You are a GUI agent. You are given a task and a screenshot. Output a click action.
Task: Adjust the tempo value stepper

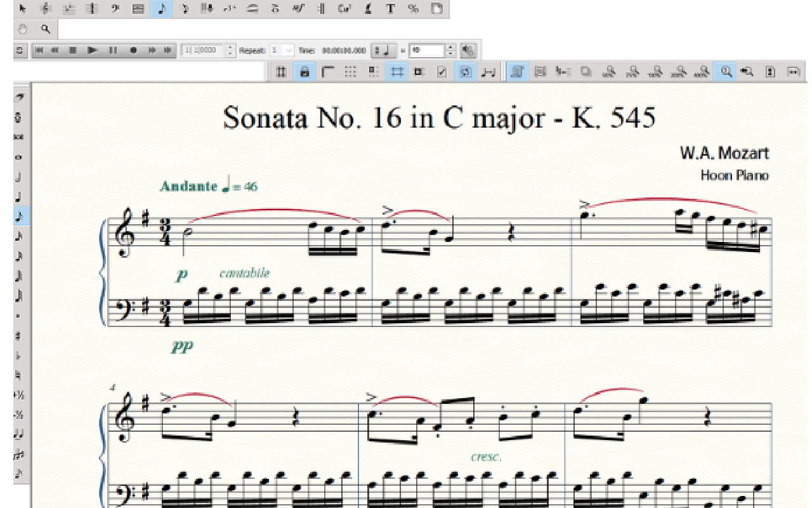pos(450,50)
